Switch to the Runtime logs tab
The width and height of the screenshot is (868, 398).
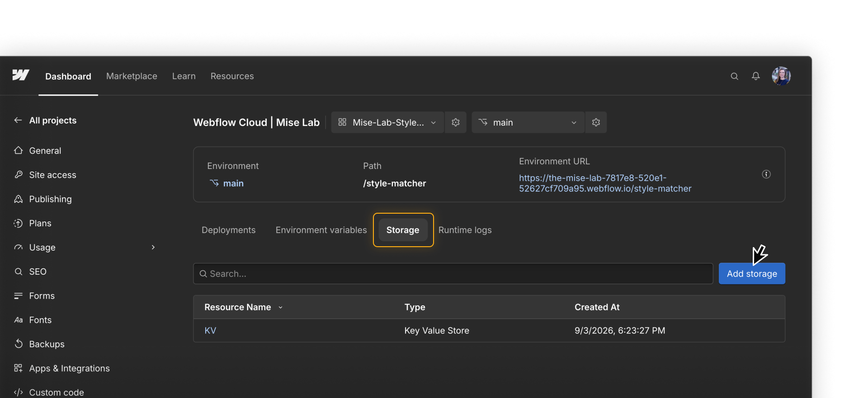[x=465, y=230]
